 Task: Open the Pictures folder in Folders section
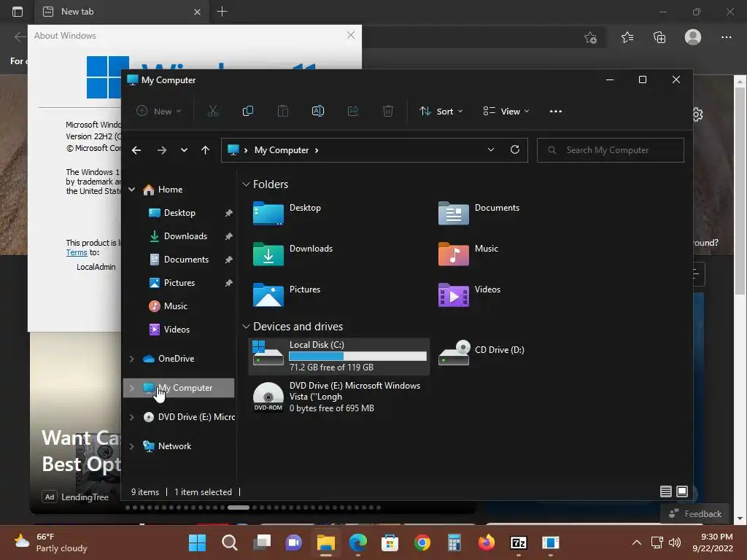click(287, 295)
